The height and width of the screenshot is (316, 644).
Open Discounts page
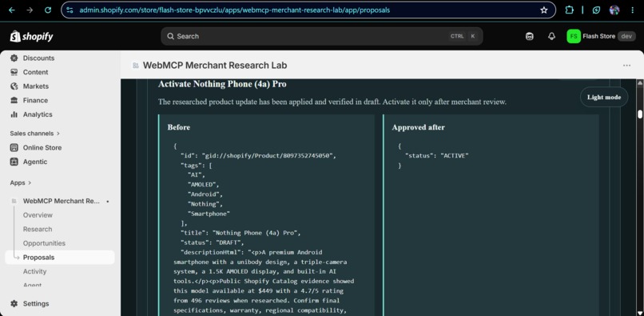click(38, 58)
